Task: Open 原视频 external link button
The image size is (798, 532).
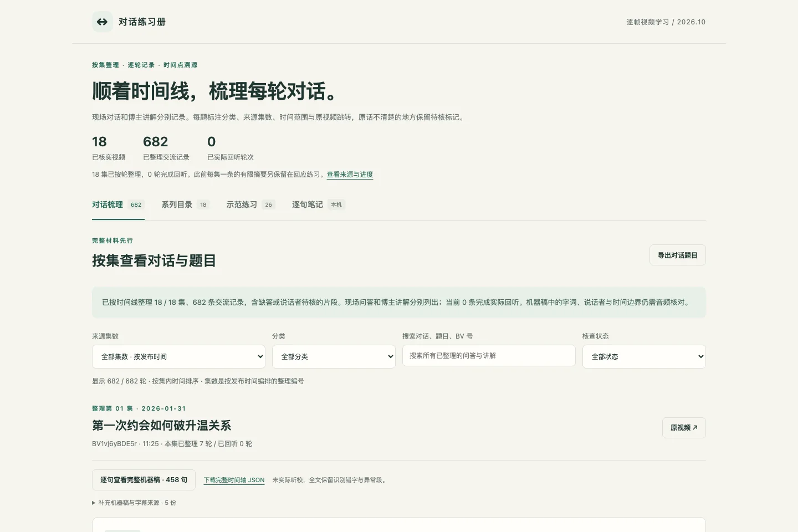Action: click(x=684, y=428)
